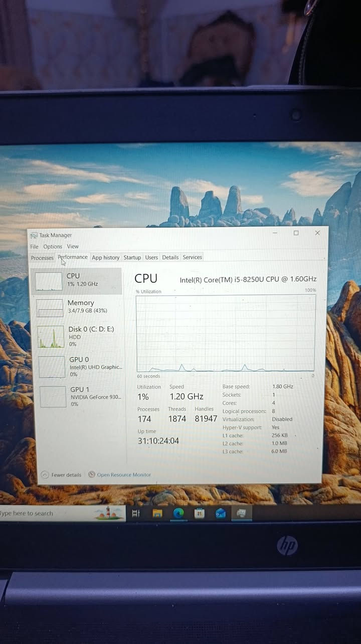The image size is (361, 644).
Task: Click the uptime value 31:10:24:04
Action: point(158,441)
